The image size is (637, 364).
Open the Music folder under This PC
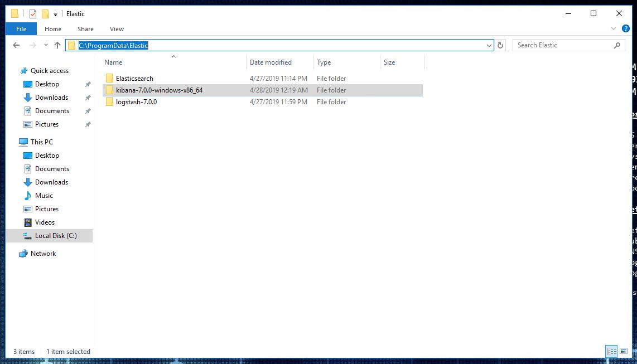click(44, 196)
